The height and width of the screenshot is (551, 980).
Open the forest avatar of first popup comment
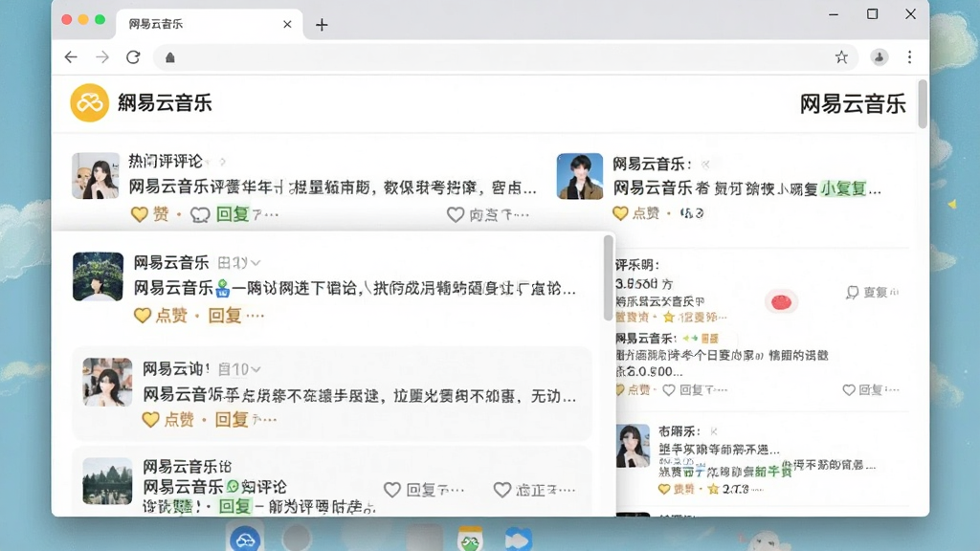pos(98,276)
